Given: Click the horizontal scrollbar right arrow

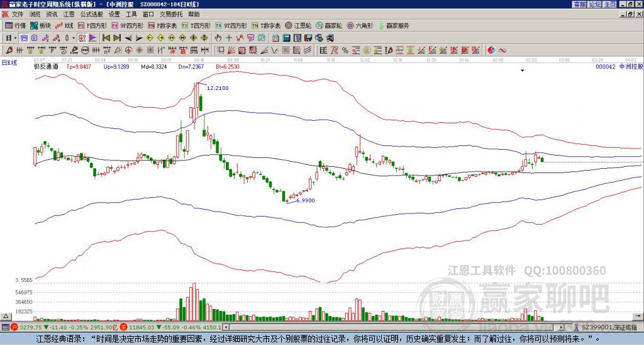Looking at the screenshot, I should click(562, 327).
